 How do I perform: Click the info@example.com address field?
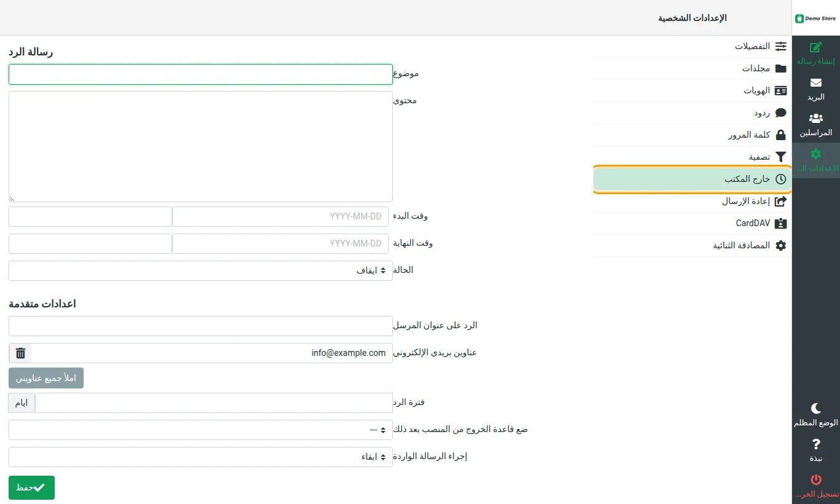tap(212, 353)
